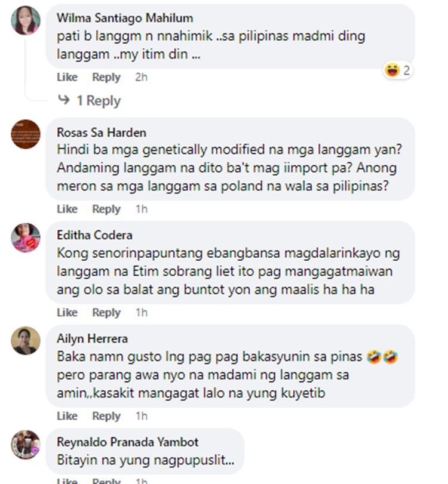Like Rosas Sa Harden's comment
Image resolution: width=448 pixels, height=484 pixels.
point(67,209)
